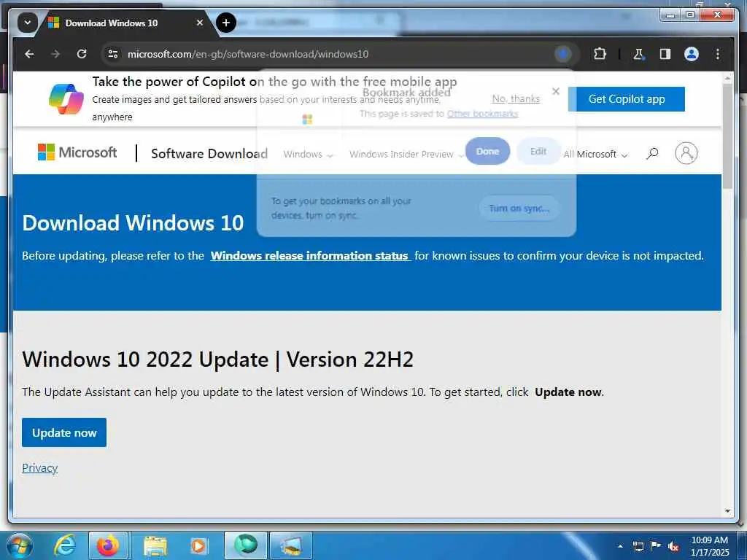Image resolution: width=747 pixels, height=560 pixels.
Task: Open Action Center flag tray icon
Action: point(656,545)
